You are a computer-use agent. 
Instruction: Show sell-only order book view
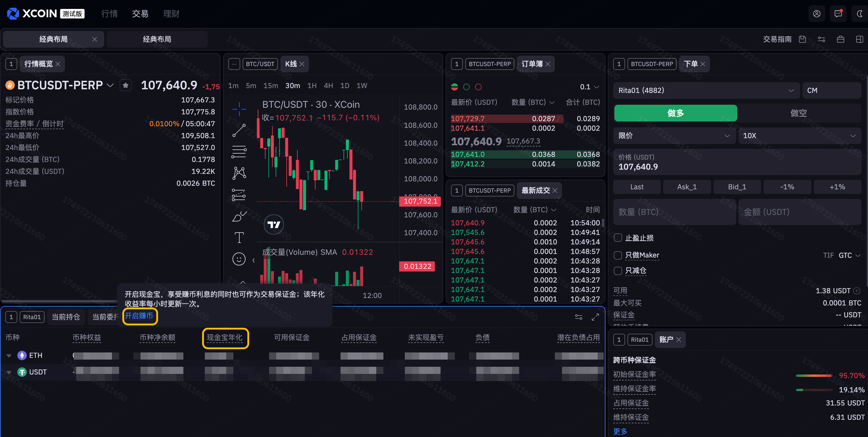tap(478, 87)
